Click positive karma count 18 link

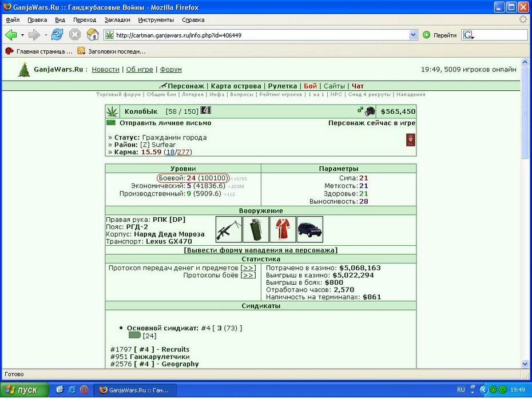[170, 152]
